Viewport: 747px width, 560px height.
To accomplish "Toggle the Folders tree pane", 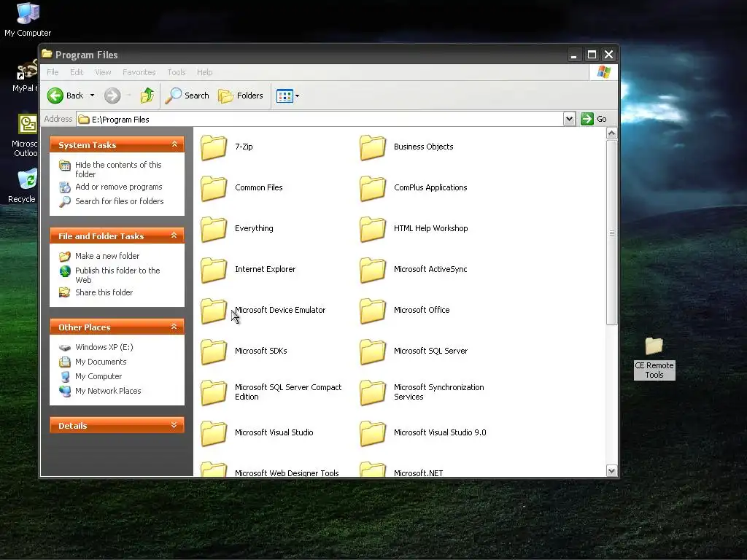I will (x=241, y=96).
